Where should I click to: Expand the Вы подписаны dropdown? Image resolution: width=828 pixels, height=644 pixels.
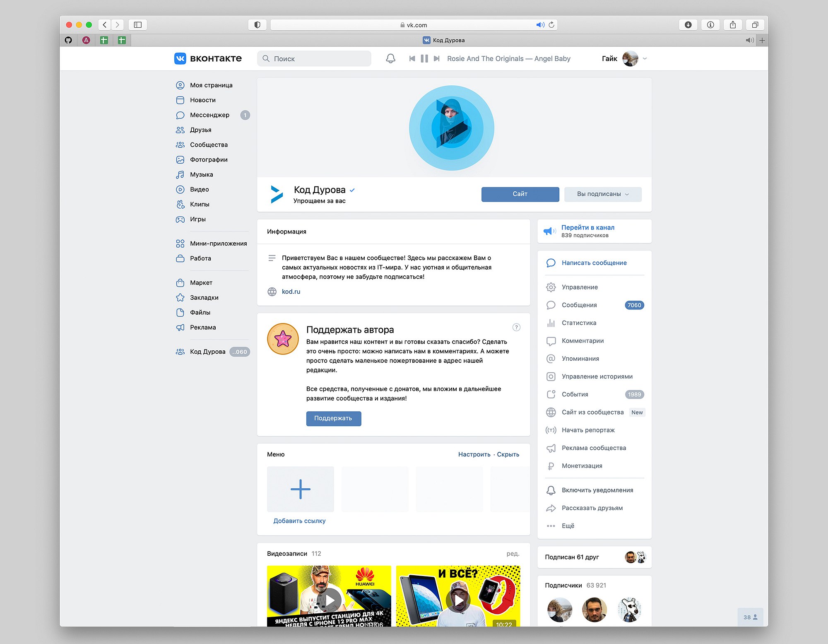(603, 194)
